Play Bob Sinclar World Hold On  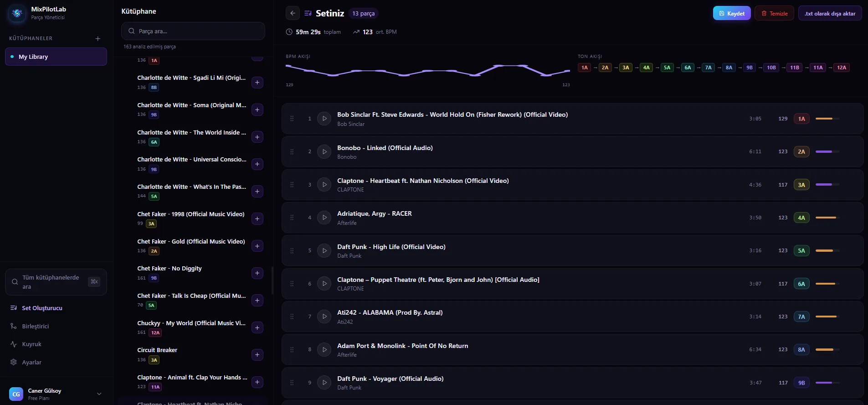(x=324, y=119)
